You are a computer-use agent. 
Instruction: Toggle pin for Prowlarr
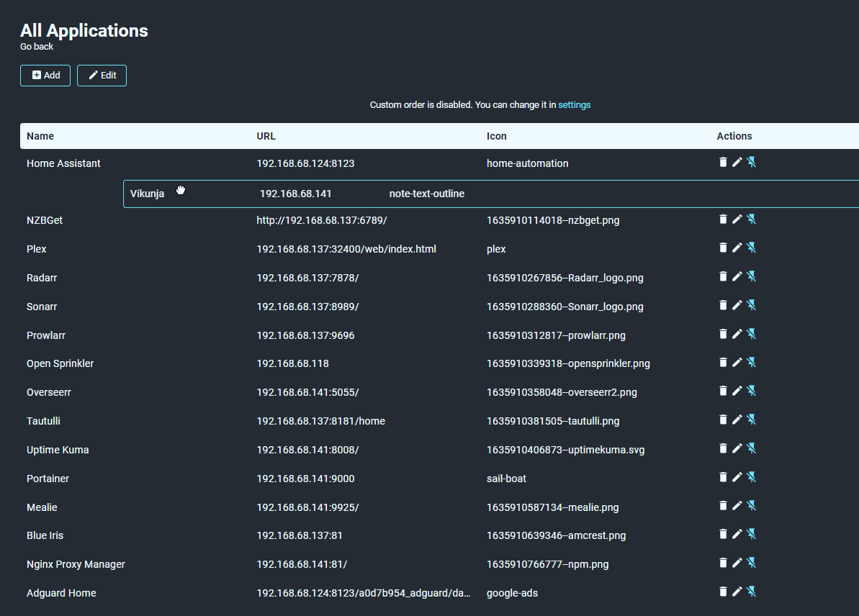click(x=752, y=334)
